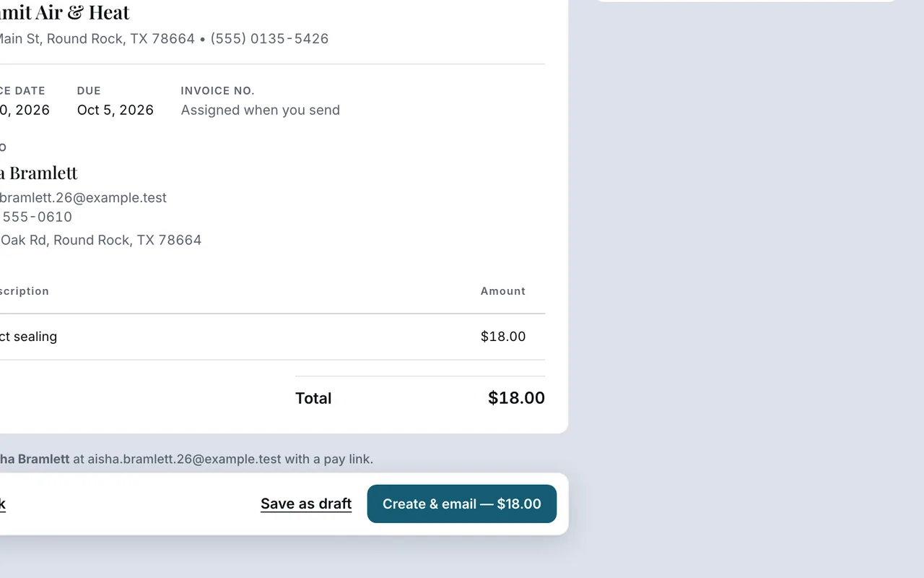Image resolution: width=924 pixels, height=578 pixels.
Task: Click the customer's bramlett.26@example.test email address
Action: (83, 197)
